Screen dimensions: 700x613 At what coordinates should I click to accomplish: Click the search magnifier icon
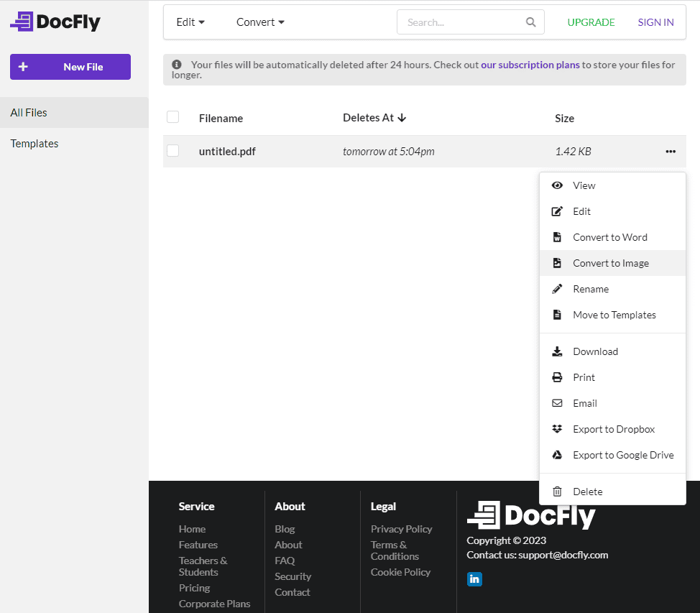[x=530, y=22]
